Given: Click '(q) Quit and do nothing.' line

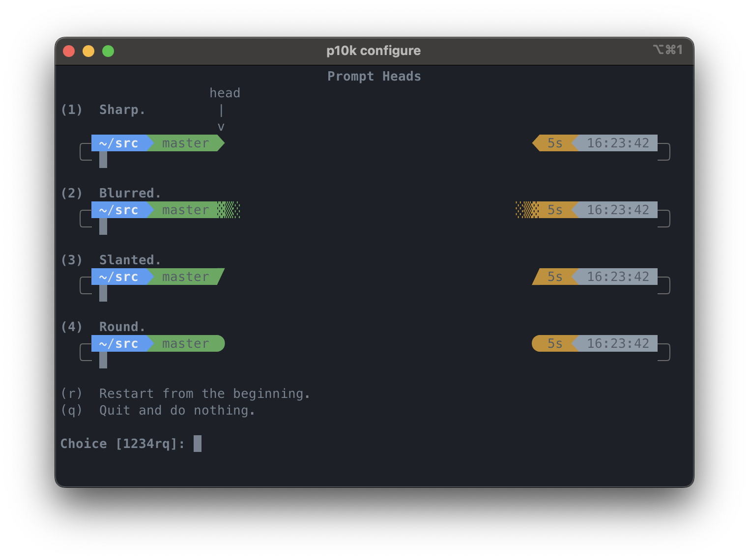Looking at the screenshot, I should [158, 410].
